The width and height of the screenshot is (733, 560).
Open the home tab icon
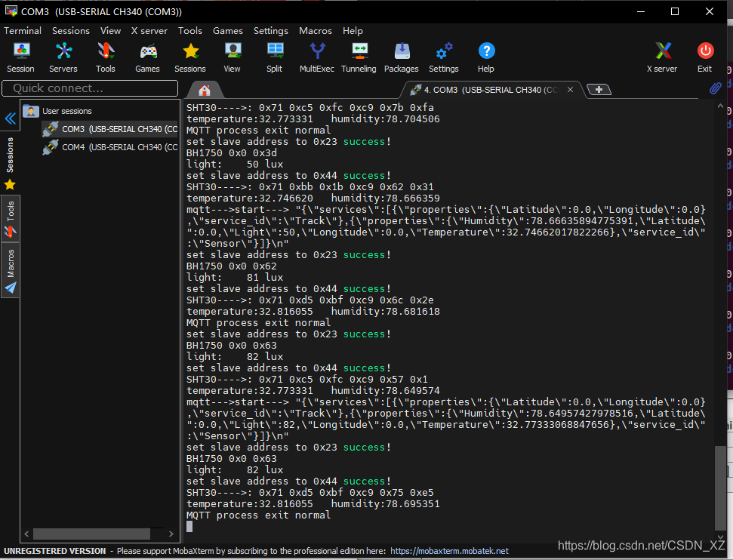[x=205, y=90]
